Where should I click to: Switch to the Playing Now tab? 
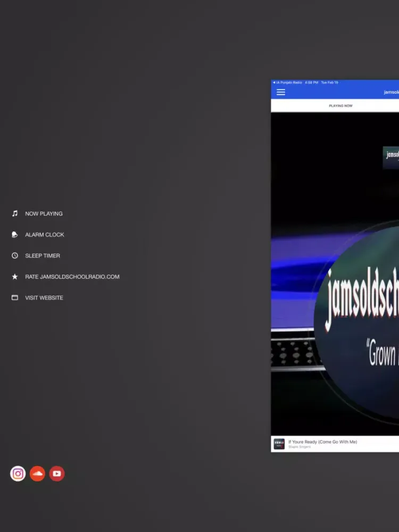pyautogui.click(x=340, y=106)
